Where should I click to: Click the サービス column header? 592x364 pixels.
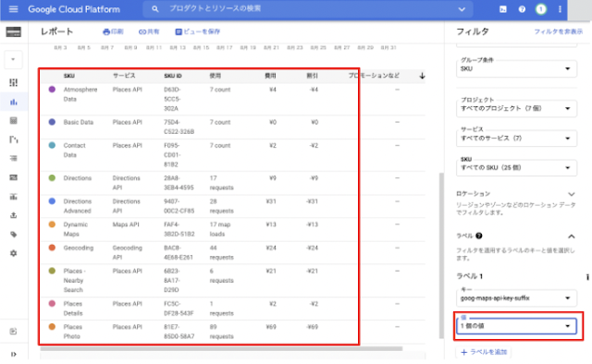(124, 76)
